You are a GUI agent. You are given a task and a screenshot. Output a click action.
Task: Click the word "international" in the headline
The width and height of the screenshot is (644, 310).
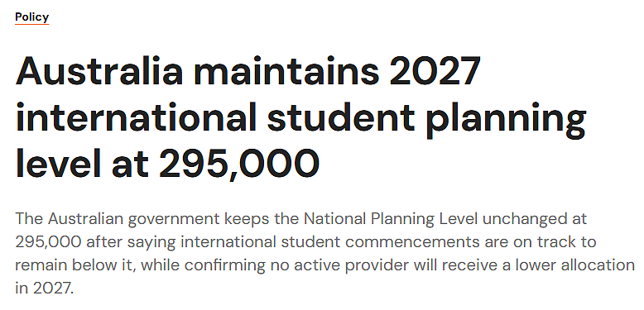click(136, 117)
